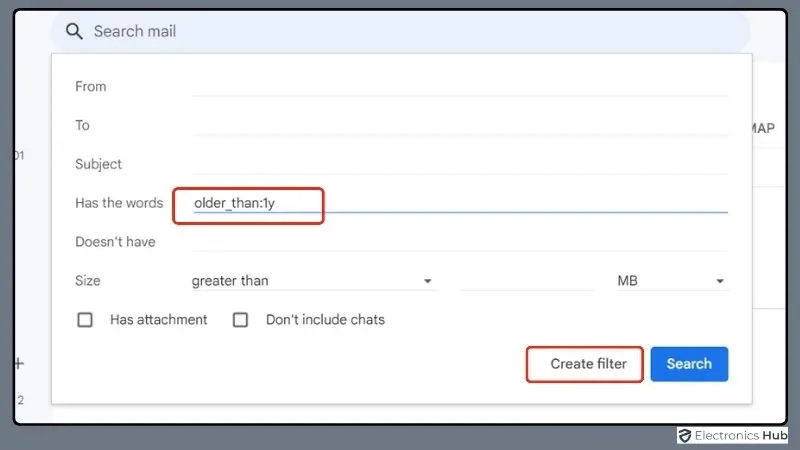
Task: Focus the Doesn't have input field
Action: point(460,242)
